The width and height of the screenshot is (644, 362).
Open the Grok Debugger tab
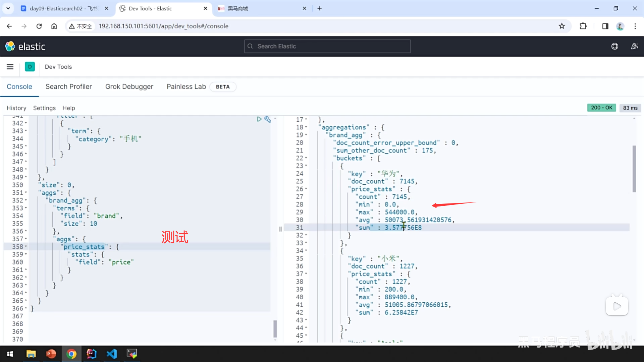click(x=129, y=86)
